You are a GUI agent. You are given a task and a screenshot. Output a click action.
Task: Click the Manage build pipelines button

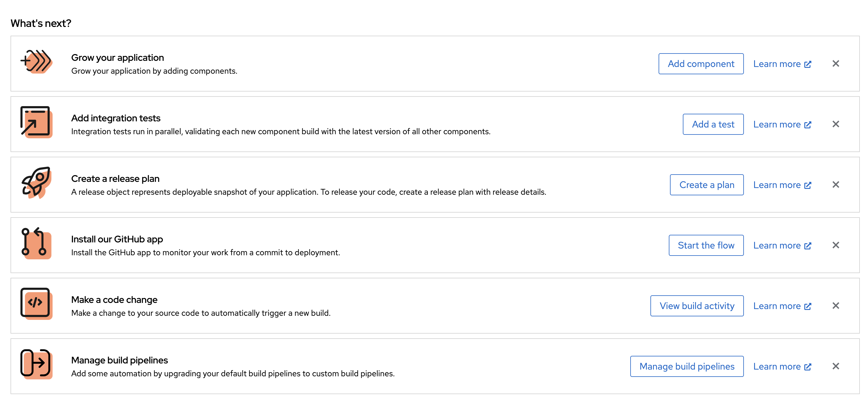(x=686, y=366)
